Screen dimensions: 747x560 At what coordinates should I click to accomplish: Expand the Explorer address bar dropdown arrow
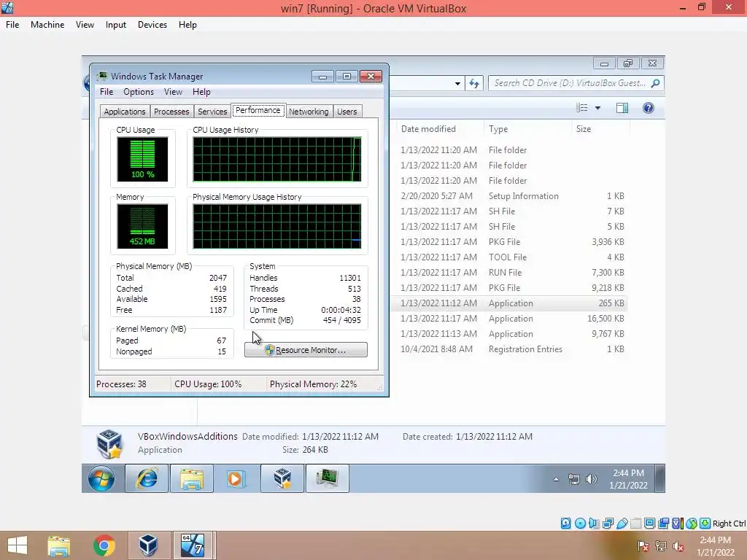pyautogui.click(x=457, y=84)
